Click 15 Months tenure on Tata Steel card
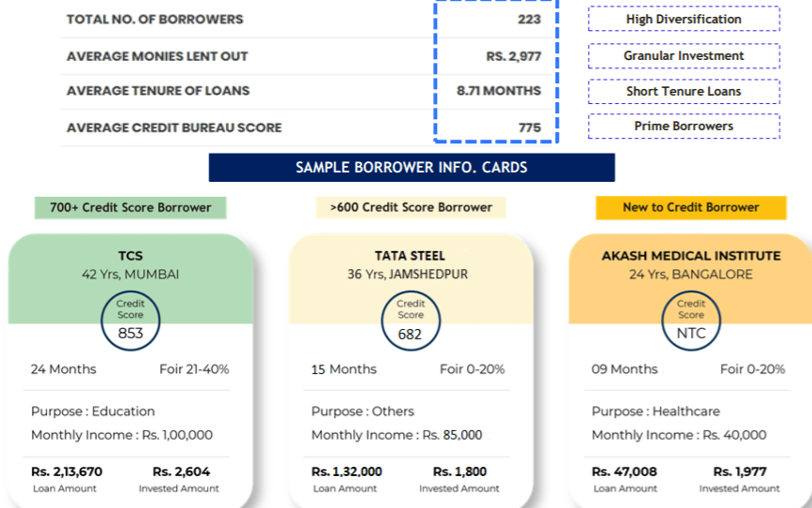812x508 pixels. (344, 369)
